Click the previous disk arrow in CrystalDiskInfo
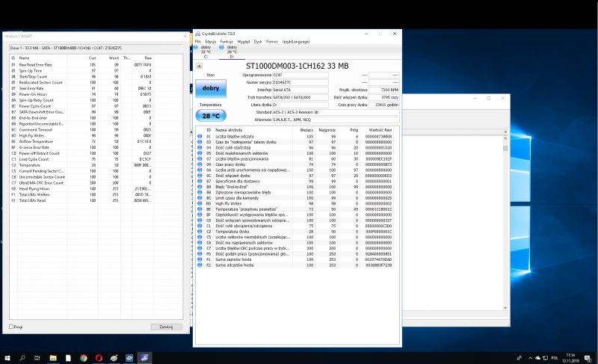598x364 pixels. (x=199, y=66)
